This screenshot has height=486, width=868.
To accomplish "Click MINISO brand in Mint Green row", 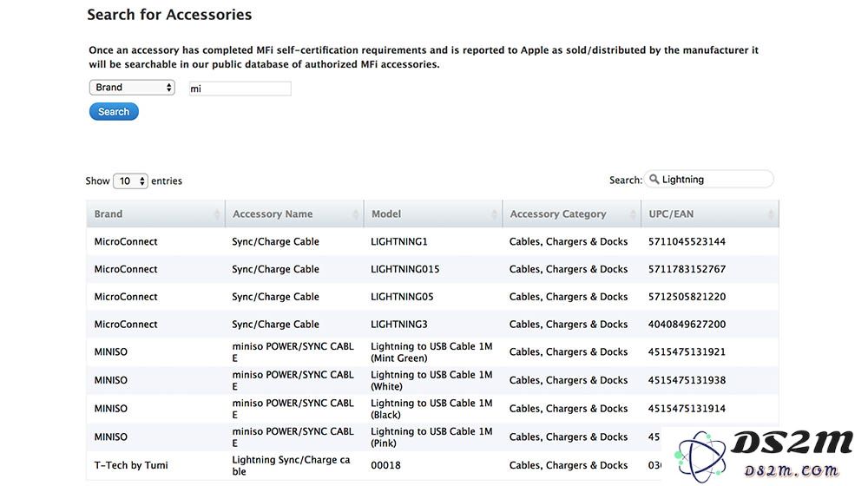I will click(111, 352).
